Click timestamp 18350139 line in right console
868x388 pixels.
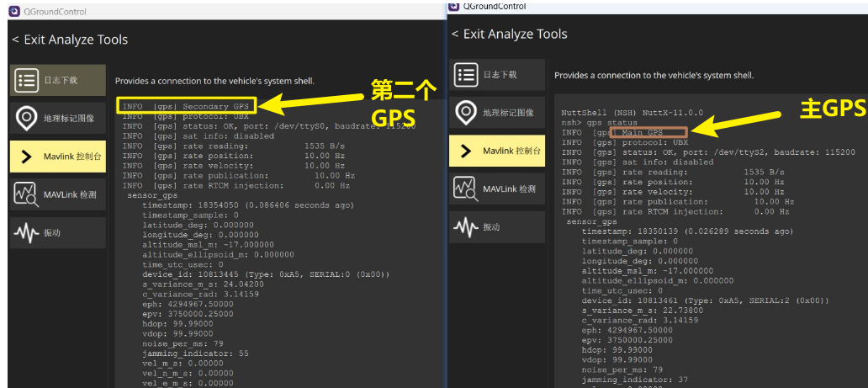click(x=687, y=231)
